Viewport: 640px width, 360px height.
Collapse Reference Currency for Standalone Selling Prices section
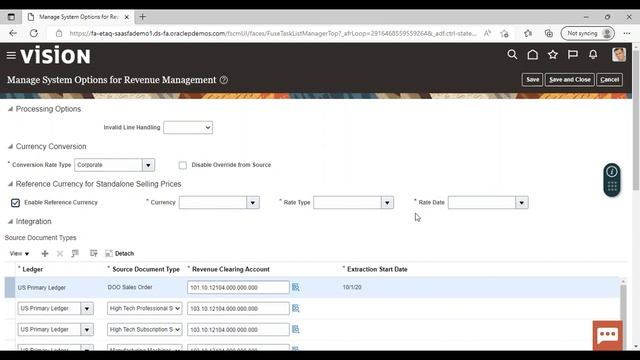tap(10, 184)
